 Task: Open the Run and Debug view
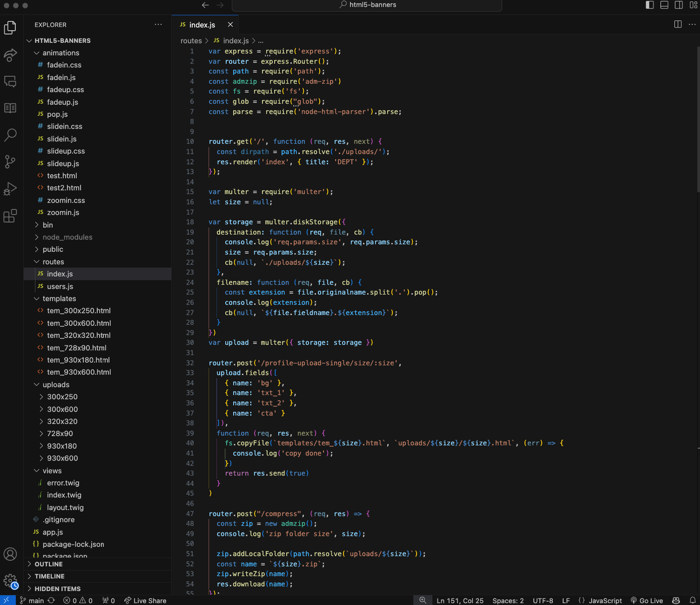(10, 188)
